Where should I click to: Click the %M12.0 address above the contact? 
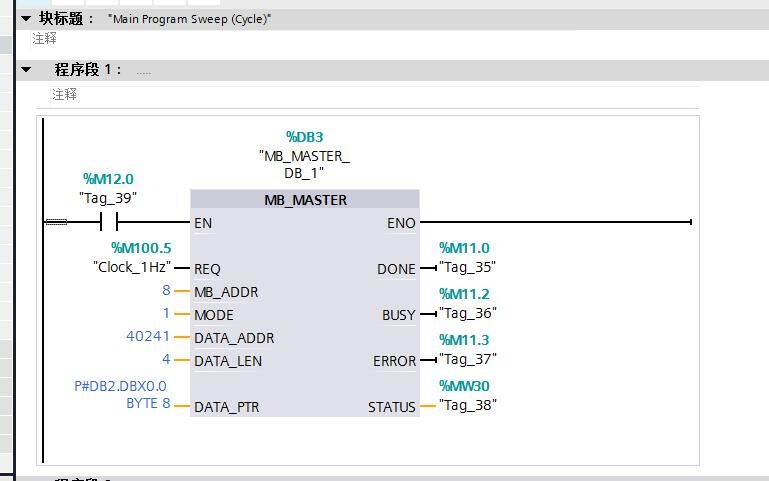tap(108, 179)
